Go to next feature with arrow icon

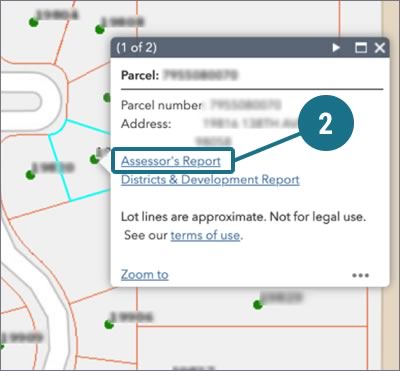click(336, 48)
